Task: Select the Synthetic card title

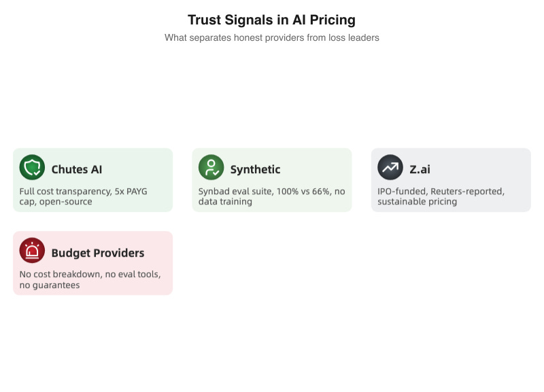Action: click(x=255, y=169)
